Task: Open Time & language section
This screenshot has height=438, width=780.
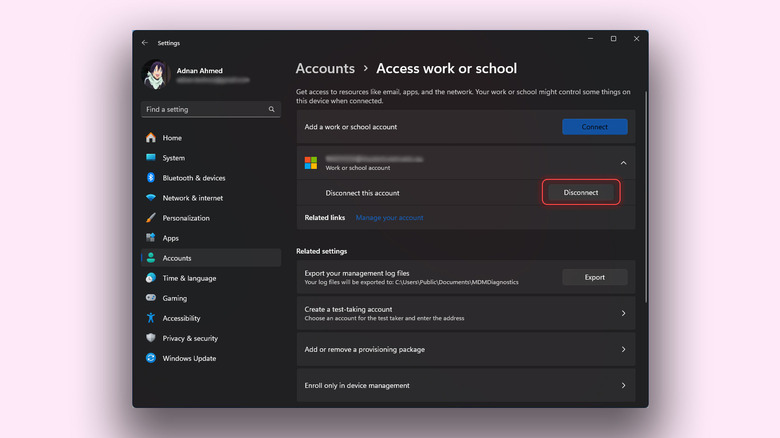Action: [189, 278]
